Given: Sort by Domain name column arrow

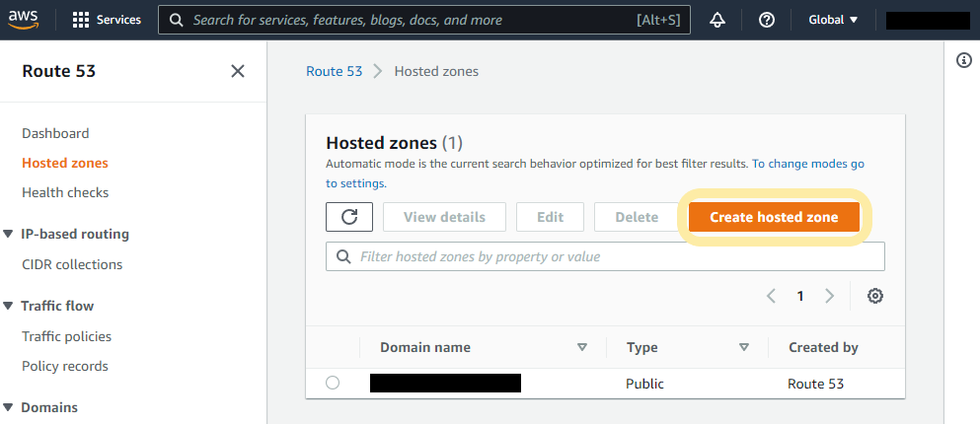Looking at the screenshot, I should click(582, 347).
